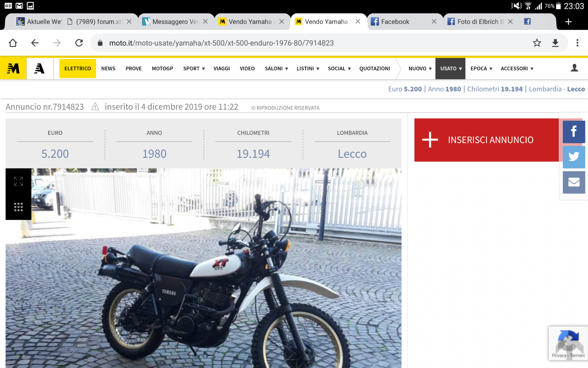
Task: Close the Foto di Elbrich tab
Action: 510,21
